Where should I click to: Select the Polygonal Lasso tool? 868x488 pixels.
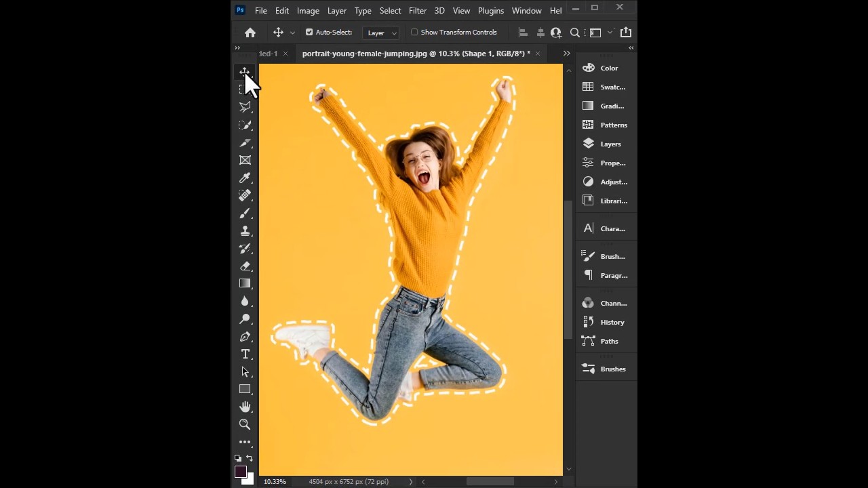click(x=245, y=107)
